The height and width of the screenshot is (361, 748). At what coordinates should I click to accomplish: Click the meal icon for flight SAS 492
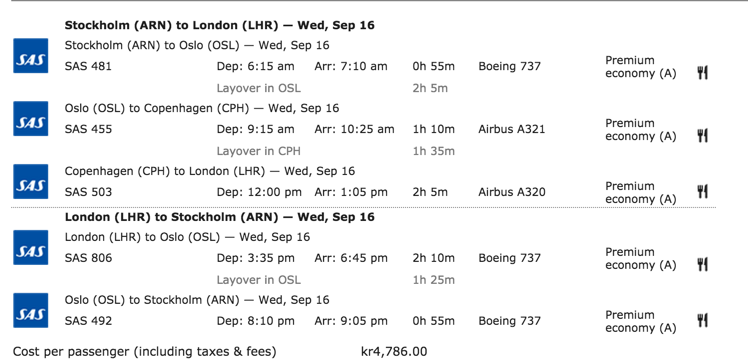point(702,320)
